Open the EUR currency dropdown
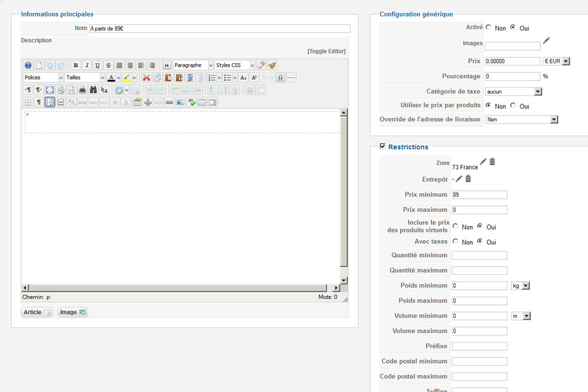 pos(556,61)
